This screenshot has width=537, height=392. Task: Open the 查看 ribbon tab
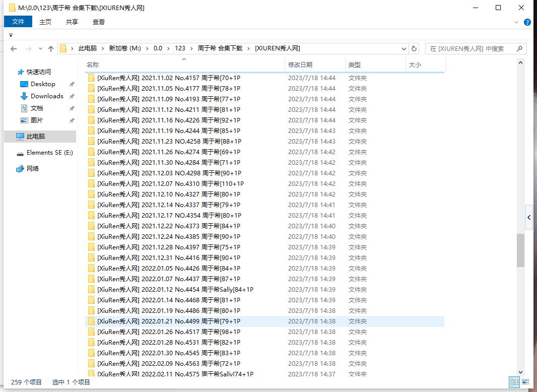(x=99, y=22)
